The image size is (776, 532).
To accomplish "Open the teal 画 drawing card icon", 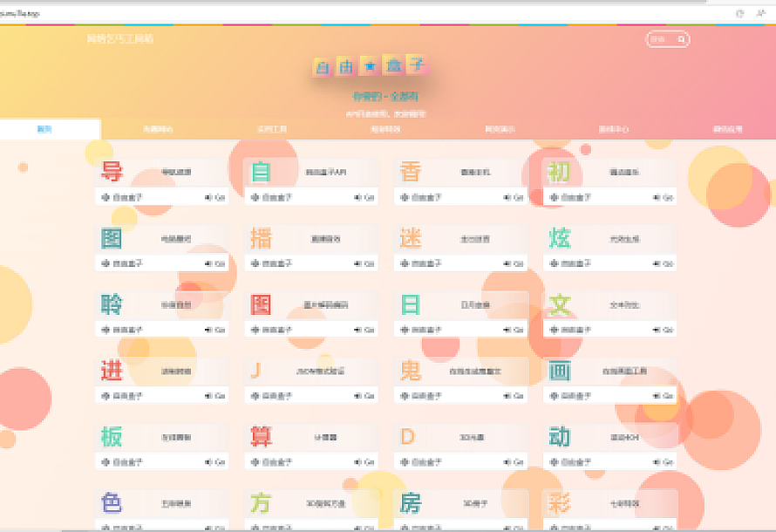I will pos(560,371).
